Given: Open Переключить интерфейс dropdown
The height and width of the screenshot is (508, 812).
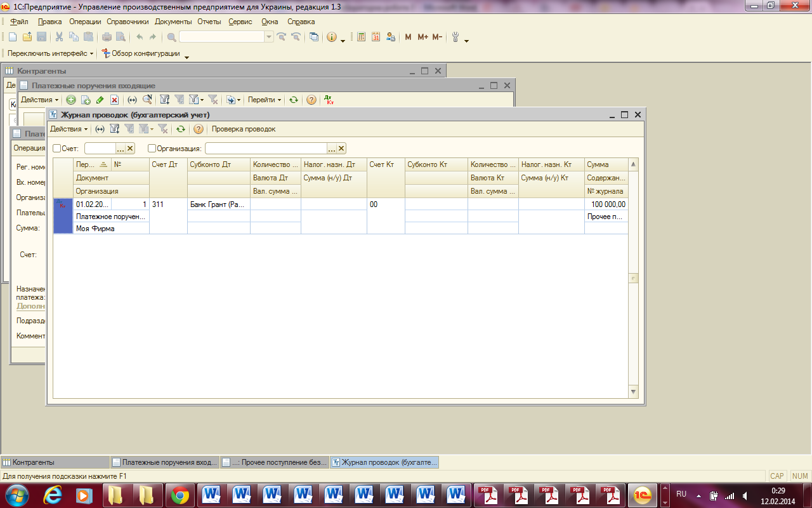Looking at the screenshot, I should click(x=51, y=53).
